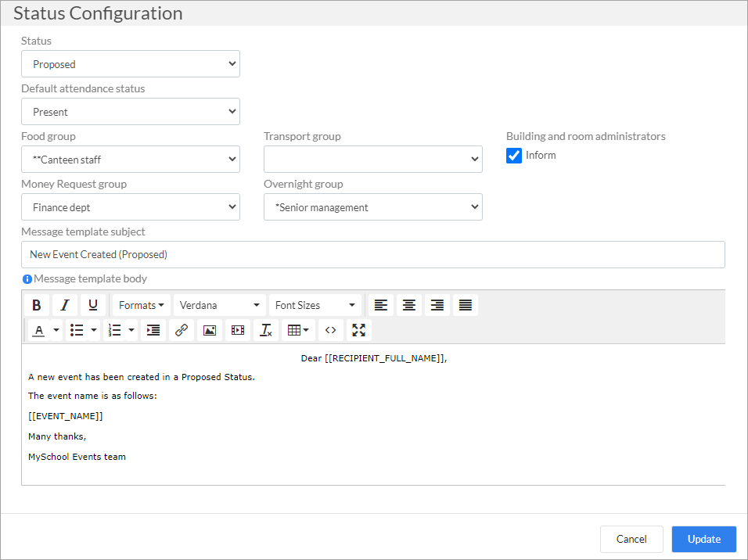Increase indent of the paragraph

click(153, 330)
